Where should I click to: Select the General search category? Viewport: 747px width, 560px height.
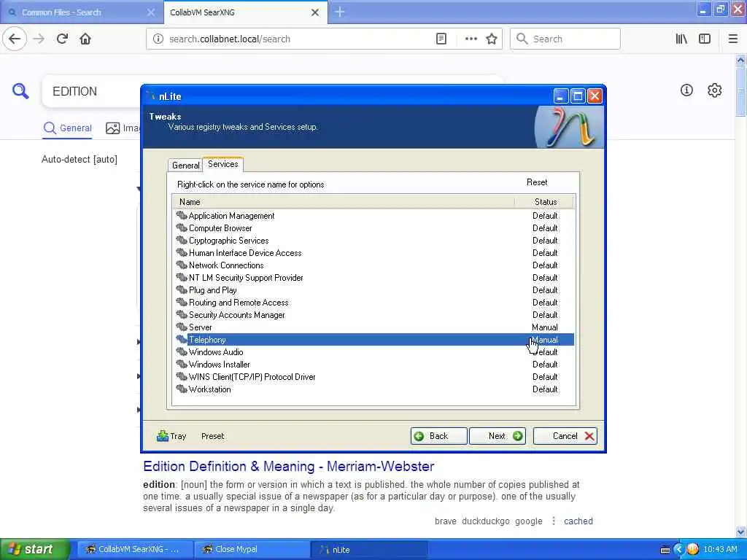click(x=68, y=128)
